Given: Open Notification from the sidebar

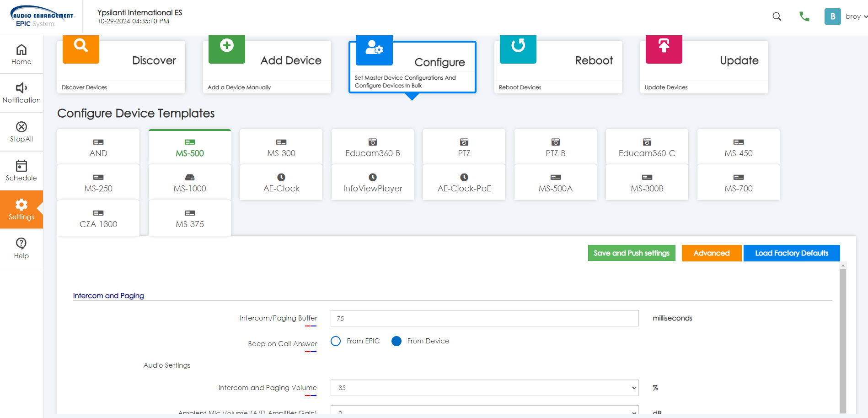Looking at the screenshot, I should click(21, 93).
